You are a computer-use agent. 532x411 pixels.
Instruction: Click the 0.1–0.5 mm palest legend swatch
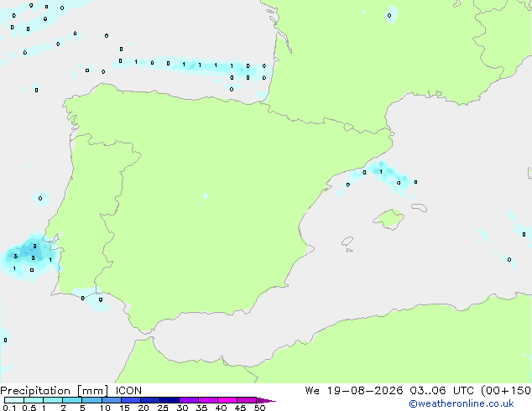click(x=14, y=400)
